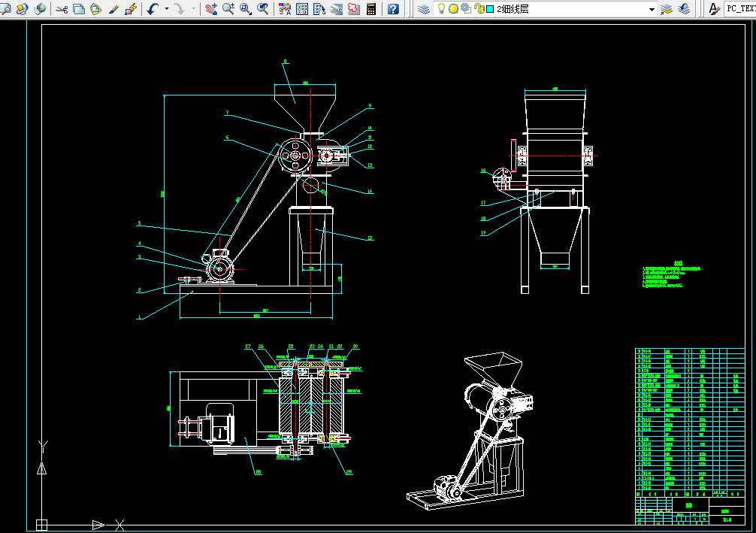
Task: Click the Layer Previous icon
Action: click(684, 9)
